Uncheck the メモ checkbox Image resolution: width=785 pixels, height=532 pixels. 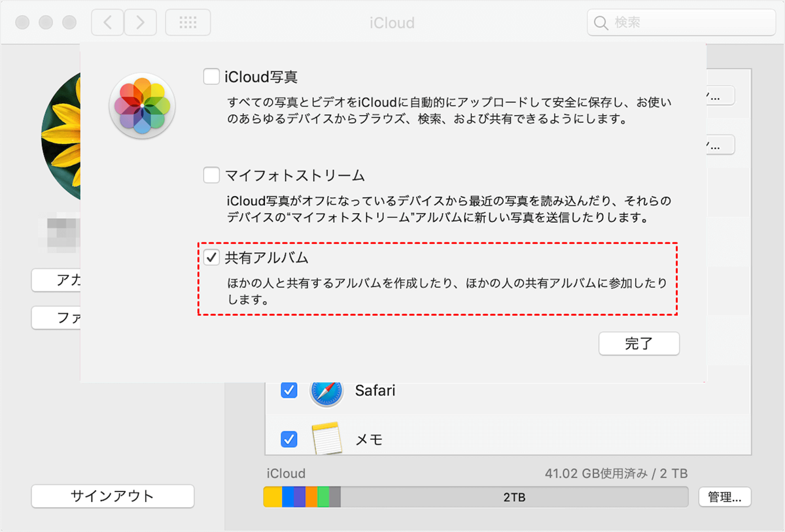(x=288, y=439)
